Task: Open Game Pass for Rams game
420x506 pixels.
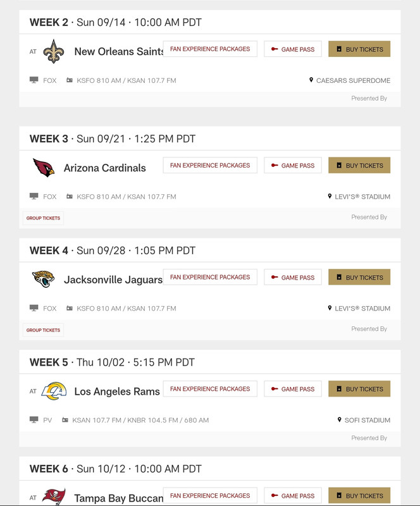Action: click(293, 389)
